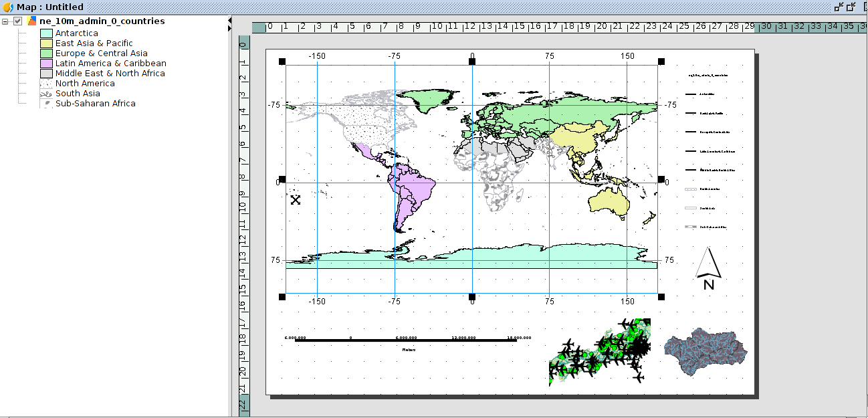Click the East Asia & Pacific yellow swatch
The height and width of the screenshot is (418, 868).
(x=46, y=43)
